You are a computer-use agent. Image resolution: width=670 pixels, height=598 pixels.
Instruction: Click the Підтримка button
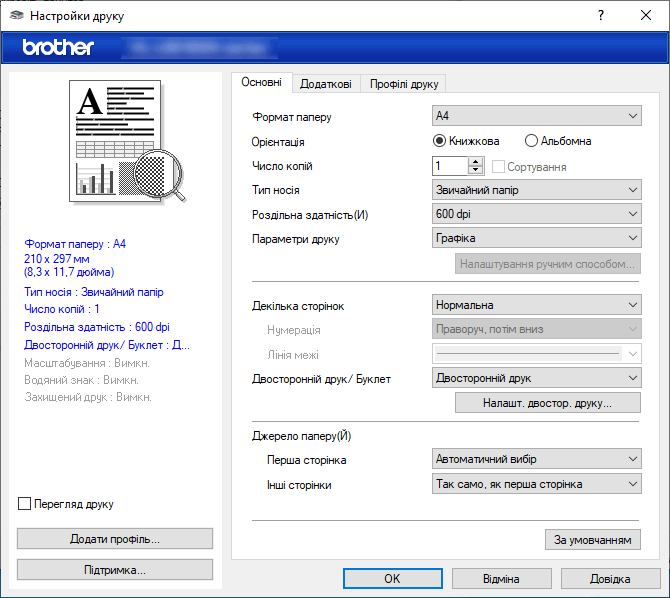[x=115, y=570]
